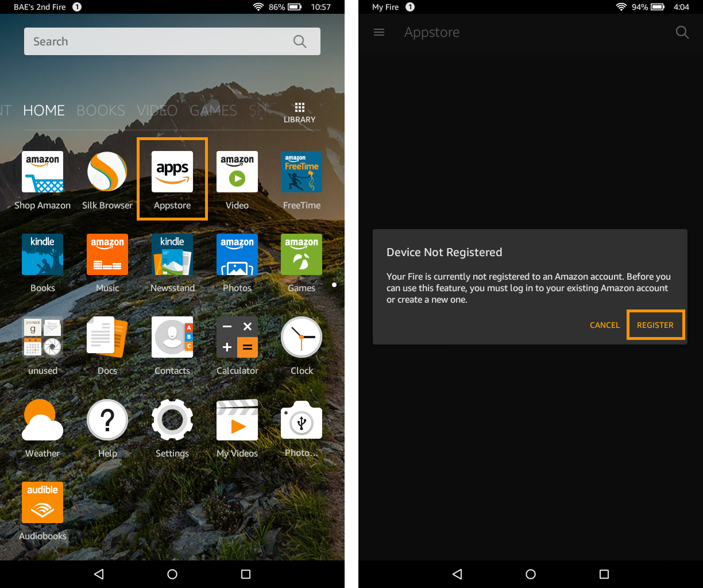
Task: Open the 'unused' app folder
Action: pyautogui.click(x=43, y=337)
